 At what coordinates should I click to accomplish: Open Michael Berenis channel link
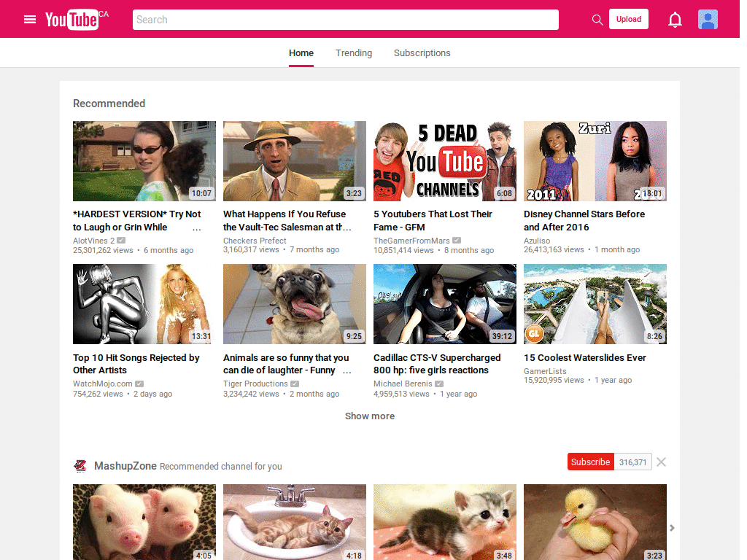coord(403,384)
